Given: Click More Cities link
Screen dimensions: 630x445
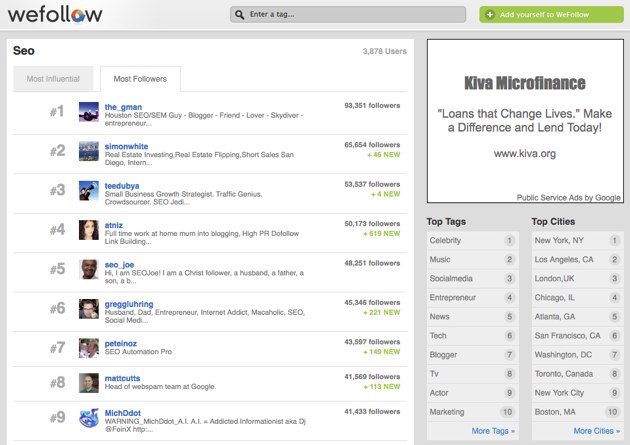Looking at the screenshot, I should [x=597, y=431].
